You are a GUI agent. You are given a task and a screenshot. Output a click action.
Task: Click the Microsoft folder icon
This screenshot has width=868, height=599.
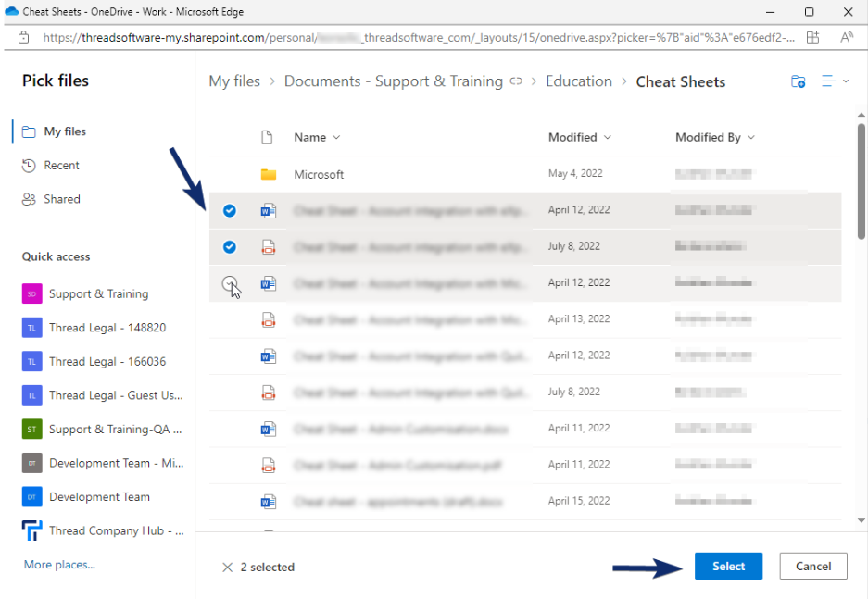[269, 174]
